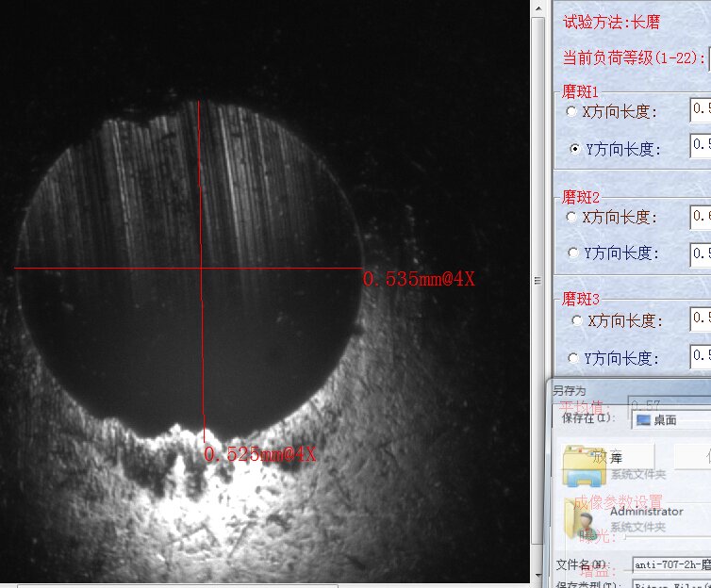
Task: Click wear scar 1 Y length value field
Action: (x=700, y=146)
